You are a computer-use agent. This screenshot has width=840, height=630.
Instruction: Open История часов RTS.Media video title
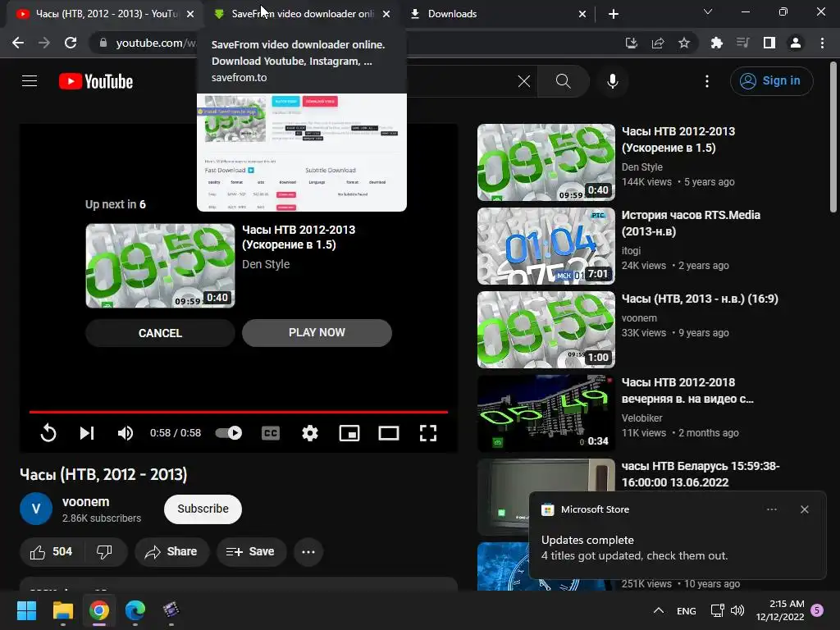pyautogui.click(x=691, y=223)
